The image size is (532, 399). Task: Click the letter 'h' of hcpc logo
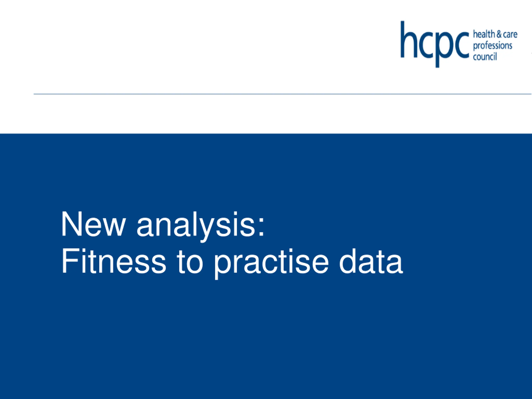(x=409, y=39)
